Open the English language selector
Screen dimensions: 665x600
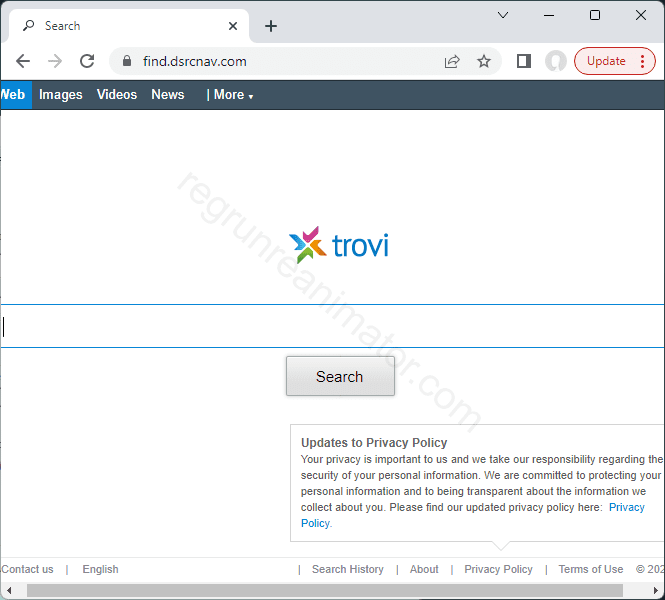[100, 569]
